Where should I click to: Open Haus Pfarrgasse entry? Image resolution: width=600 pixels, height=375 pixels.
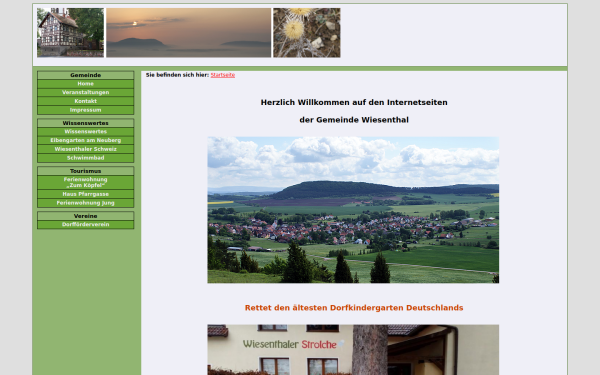(85, 194)
